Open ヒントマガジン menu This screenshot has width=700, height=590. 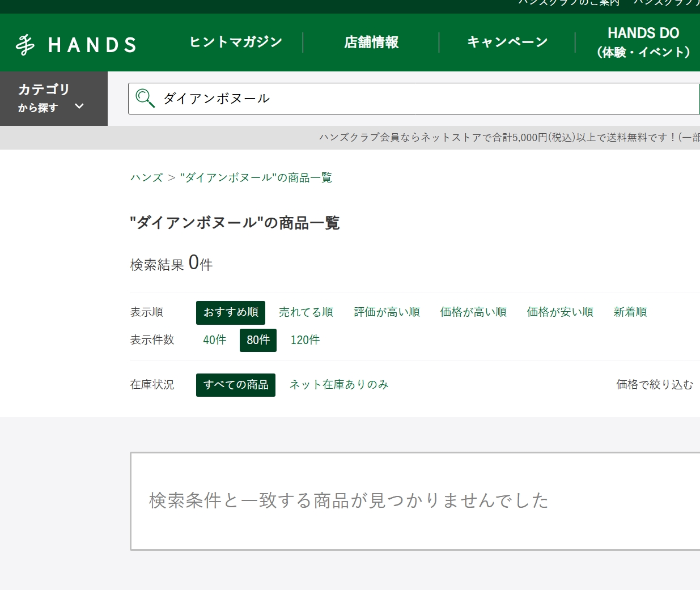[236, 42]
